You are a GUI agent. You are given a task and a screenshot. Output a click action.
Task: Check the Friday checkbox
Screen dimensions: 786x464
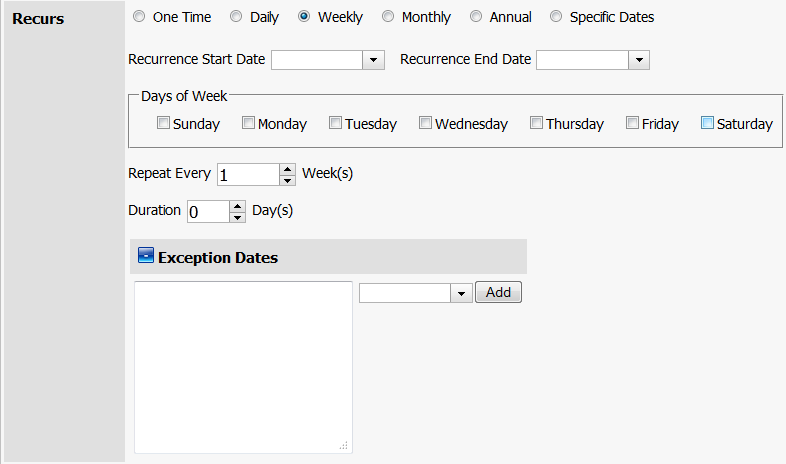click(x=633, y=123)
